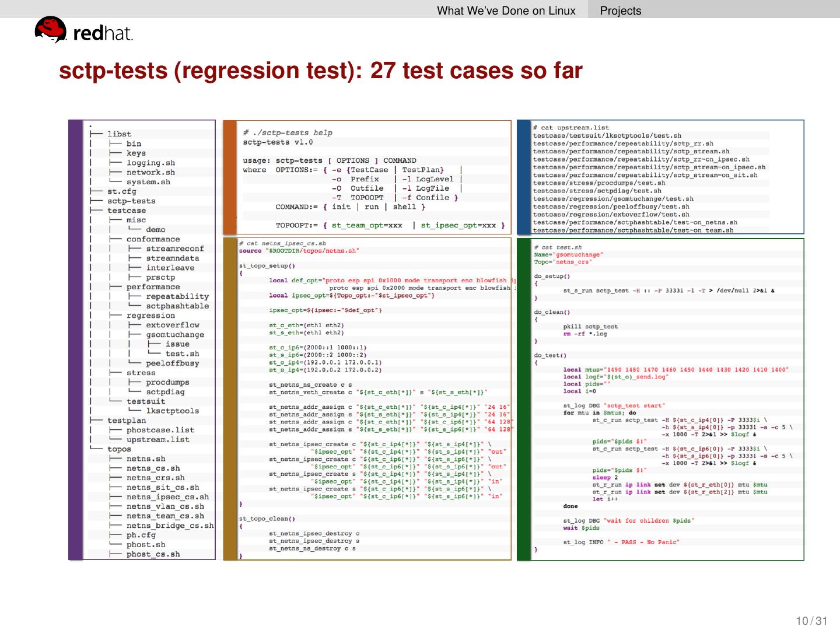Select netns.sh in the directory tree
The image size is (840, 630).
[x=146, y=459]
